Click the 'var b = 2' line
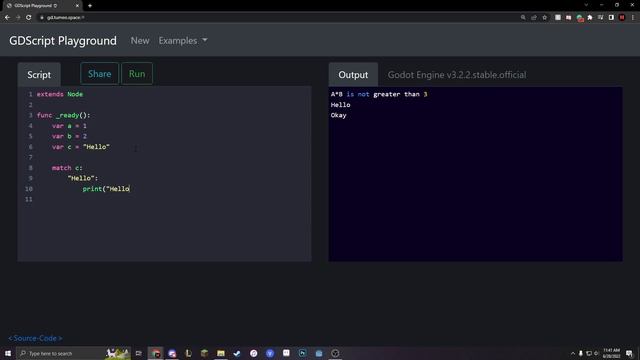Image resolution: width=640 pixels, height=360 pixels. pos(69,136)
